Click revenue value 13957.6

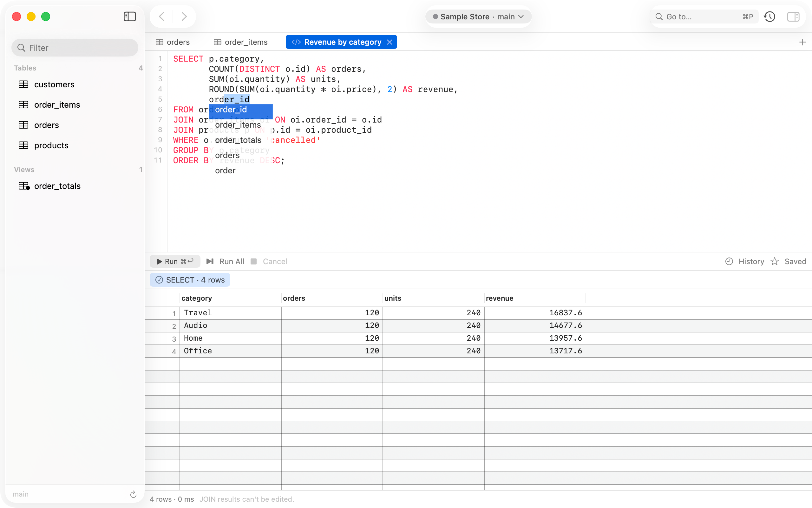click(x=565, y=338)
